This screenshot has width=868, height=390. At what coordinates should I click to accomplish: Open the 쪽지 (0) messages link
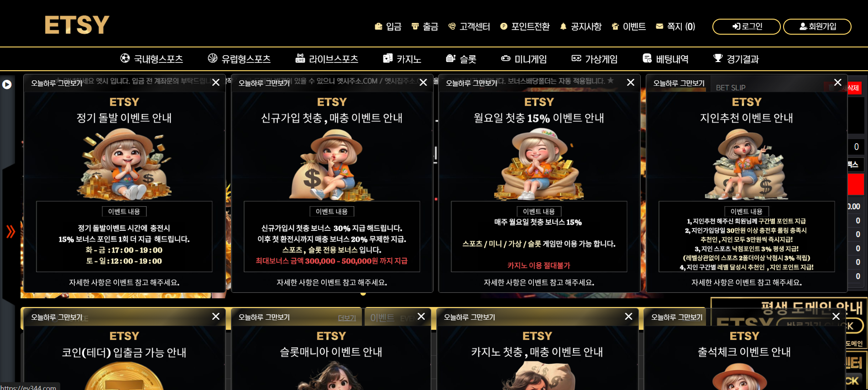(x=675, y=26)
